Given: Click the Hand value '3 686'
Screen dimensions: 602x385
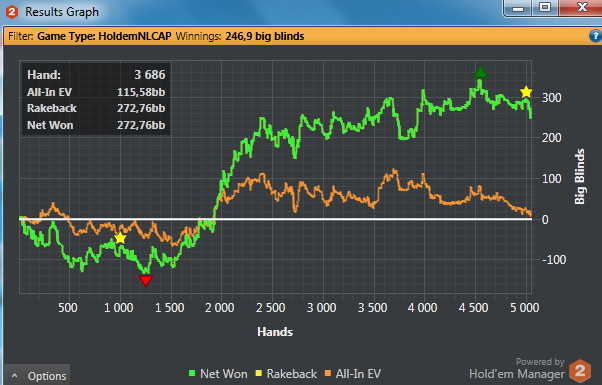Looking at the screenshot, I should tap(150, 74).
